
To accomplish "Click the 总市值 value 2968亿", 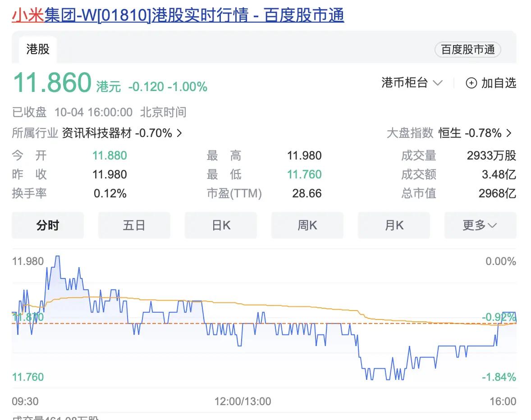I will tap(497, 194).
